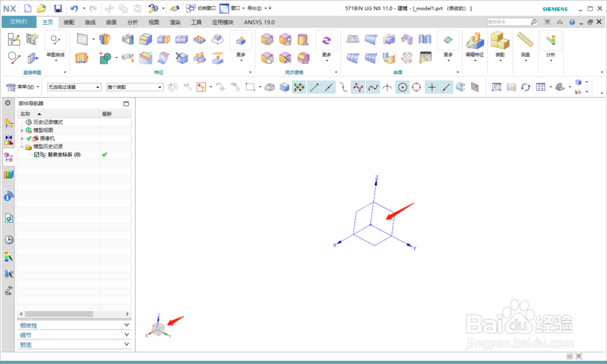Toggle the Enable Snap Point button
Viewport: 607px width, 364px height.
[299, 87]
